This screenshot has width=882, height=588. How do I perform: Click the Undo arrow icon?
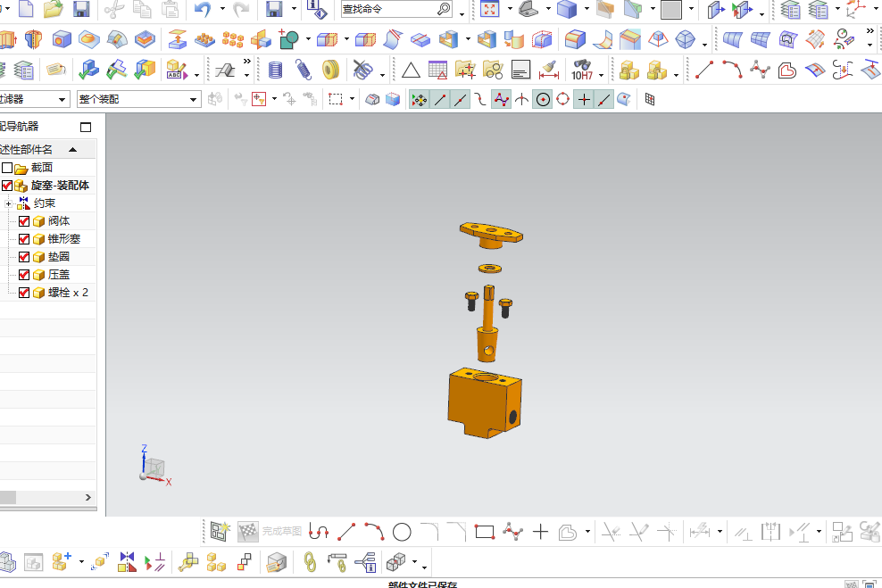tap(203, 8)
